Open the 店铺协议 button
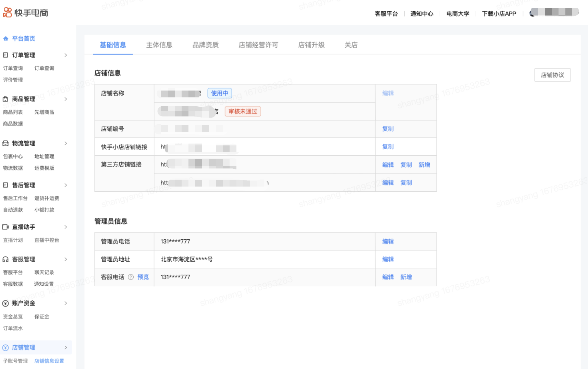This screenshot has width=588, height=369. [552, 75]
